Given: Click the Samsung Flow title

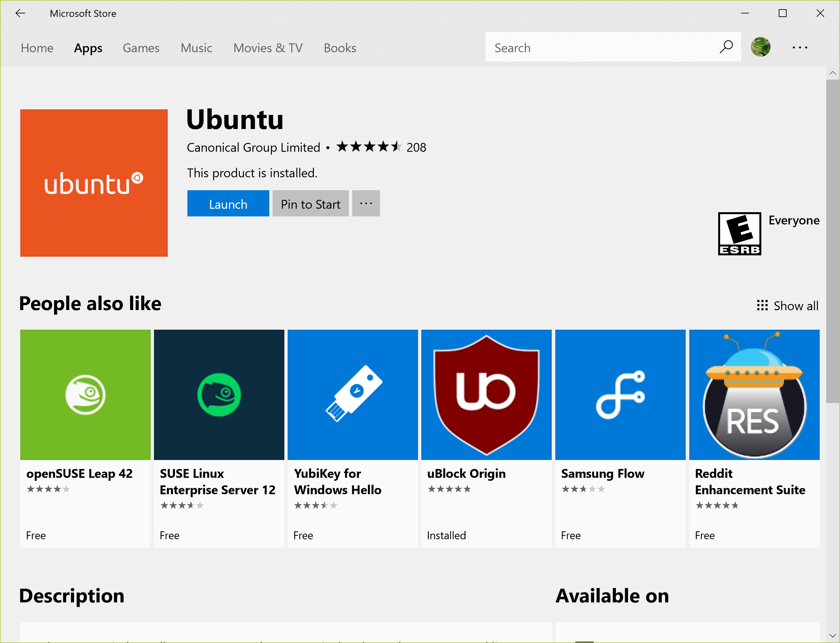Looking at the screenshot, I should [x=602, y=474].
